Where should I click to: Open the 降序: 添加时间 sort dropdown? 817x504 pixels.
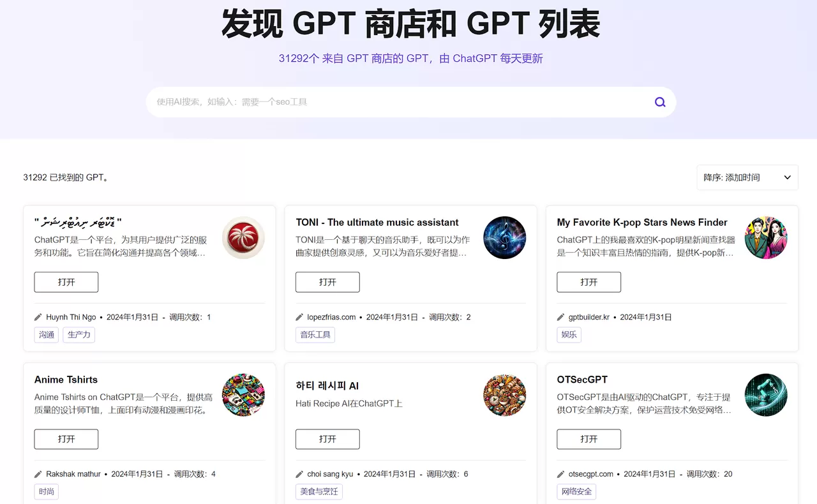tap(747, 177)
